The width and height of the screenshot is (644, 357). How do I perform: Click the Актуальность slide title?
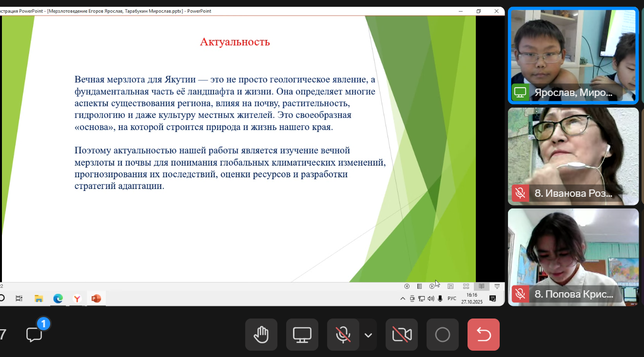click(235, 42)
